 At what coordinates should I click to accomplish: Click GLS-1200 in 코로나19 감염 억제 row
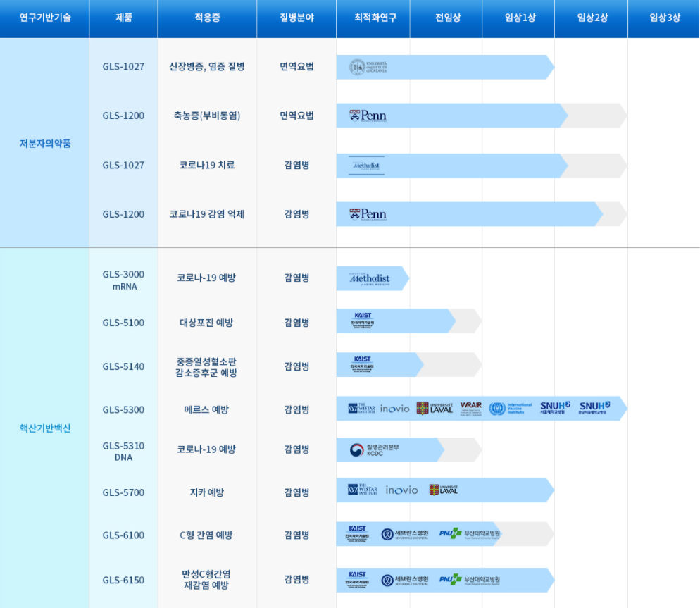coord(123,214)
